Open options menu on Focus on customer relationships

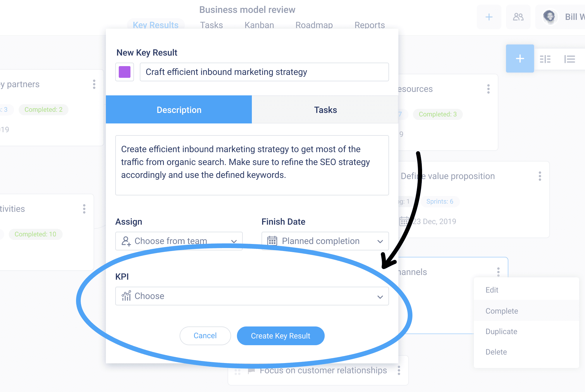[399, 370]
